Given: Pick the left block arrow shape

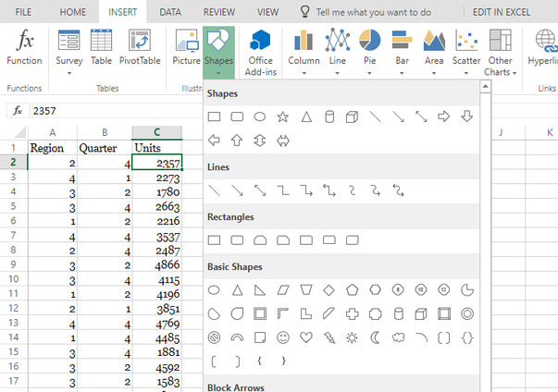Looking at the screenshot, I should (214, 141).
